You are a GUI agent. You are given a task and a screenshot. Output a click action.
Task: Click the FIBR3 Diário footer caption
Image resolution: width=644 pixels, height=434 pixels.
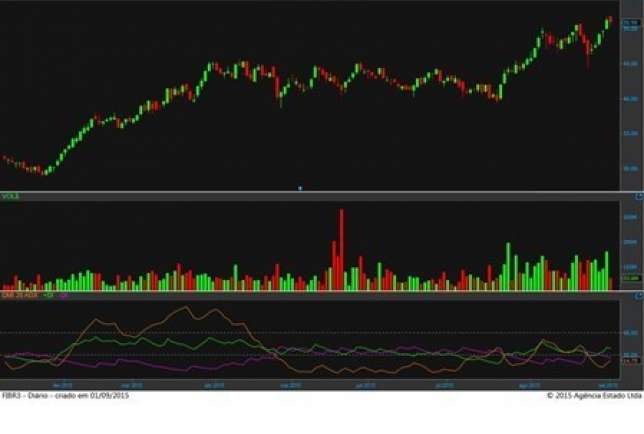pos(66,395)
